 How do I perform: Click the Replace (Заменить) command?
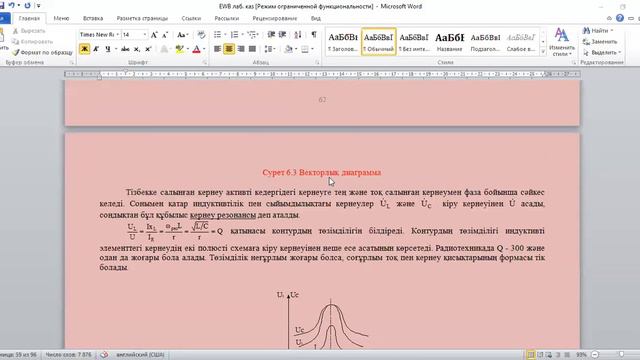[x=600, y=41]
